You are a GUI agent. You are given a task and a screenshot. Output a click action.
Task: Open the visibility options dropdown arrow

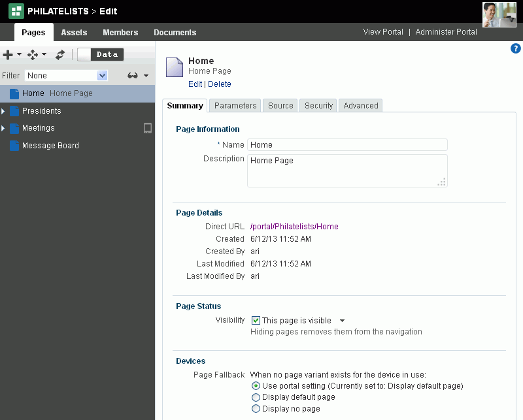pyautogui.click(x=342, y=321)
